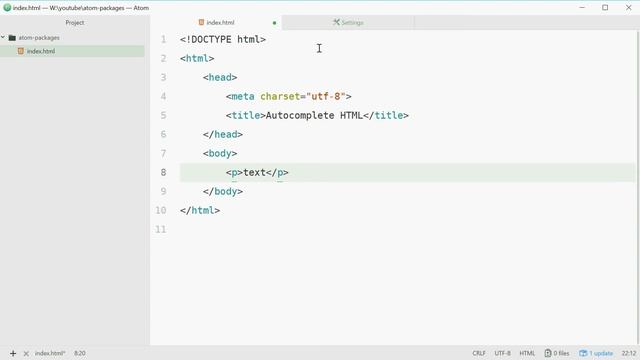Click line number 8 in gutter
The image size is (640, 360).
(163, 172)
